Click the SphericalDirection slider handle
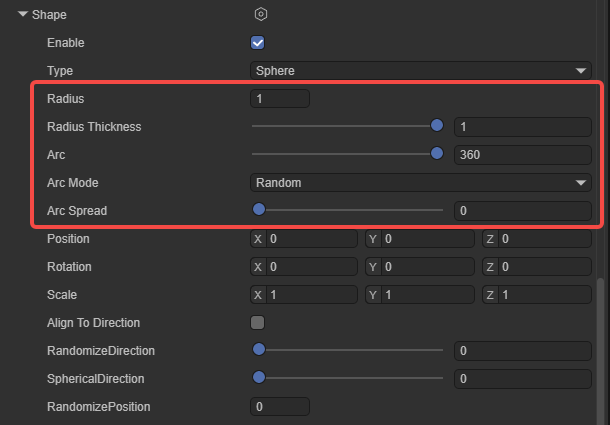The height and width of the screenshot is (425, 610). pos(258,378)
